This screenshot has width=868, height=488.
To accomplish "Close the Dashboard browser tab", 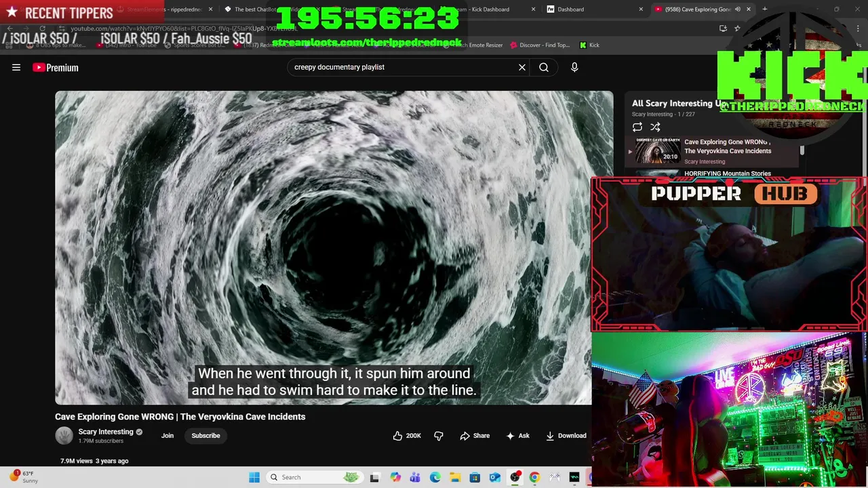I will click(x=641, y=9).
